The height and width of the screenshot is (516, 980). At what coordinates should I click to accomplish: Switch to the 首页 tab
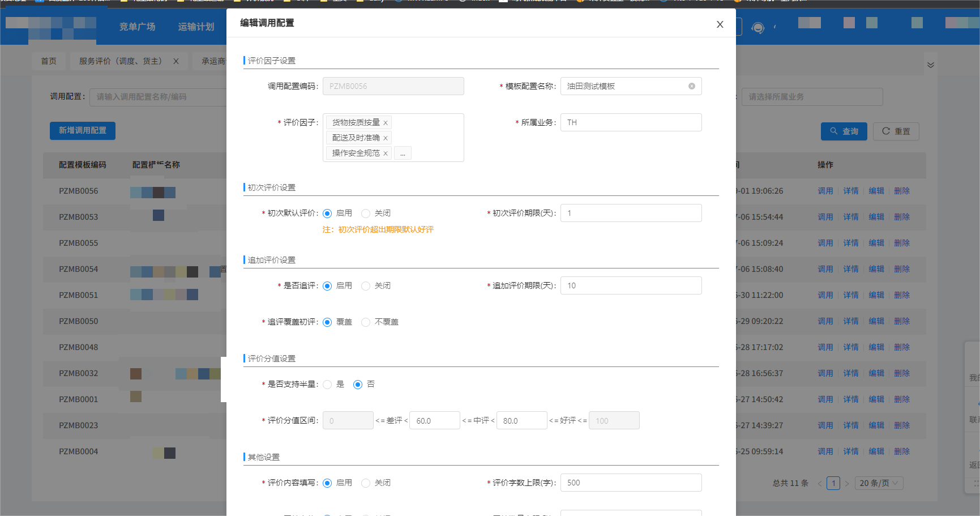49,61
